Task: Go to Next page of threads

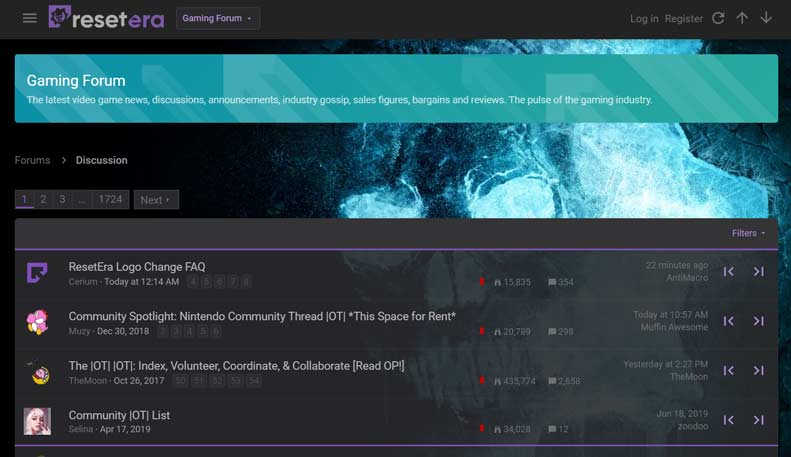Action: tap(156, 200)
